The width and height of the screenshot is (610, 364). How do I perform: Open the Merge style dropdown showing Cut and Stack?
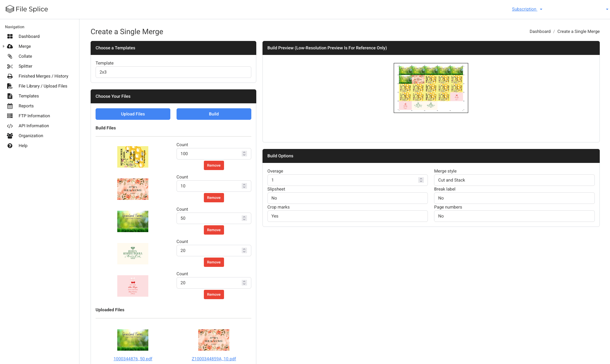pos(514,180)
